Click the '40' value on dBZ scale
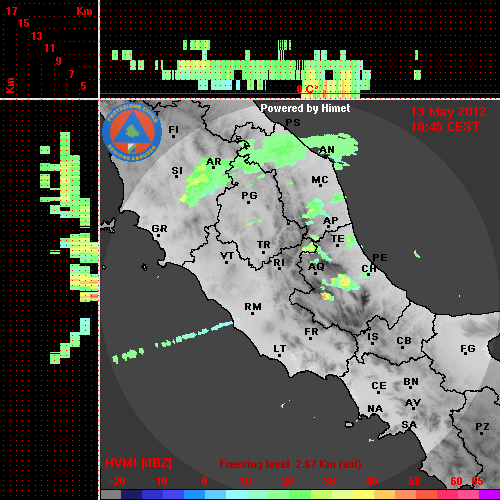 (371, 481)
